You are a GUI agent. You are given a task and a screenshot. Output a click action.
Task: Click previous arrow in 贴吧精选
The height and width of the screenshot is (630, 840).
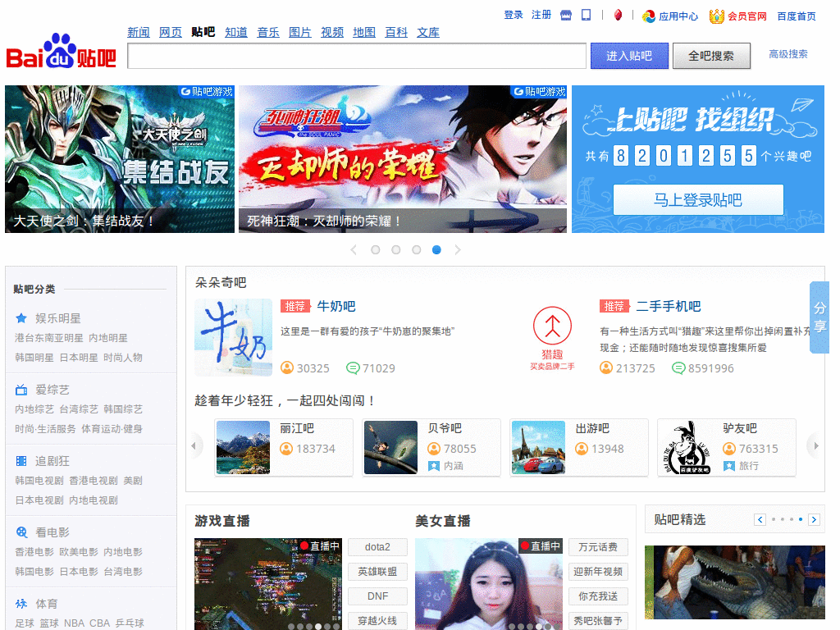tap(760, 519)
